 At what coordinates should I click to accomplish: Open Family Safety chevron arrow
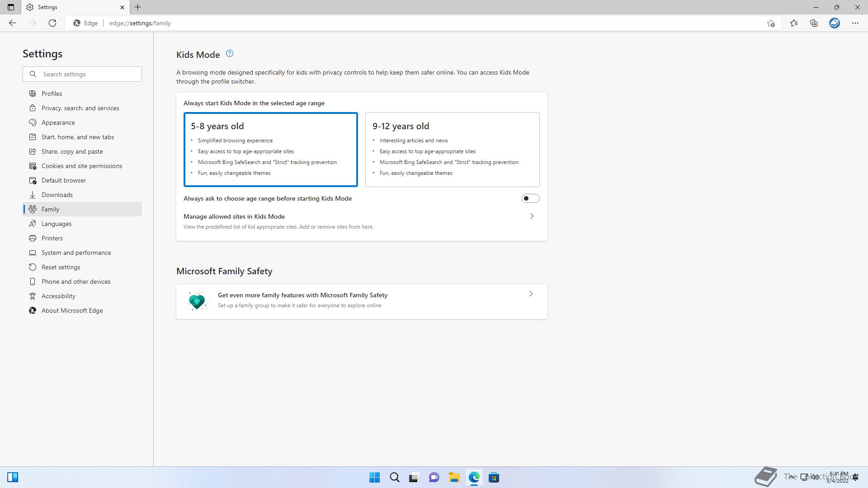[531, 294]
